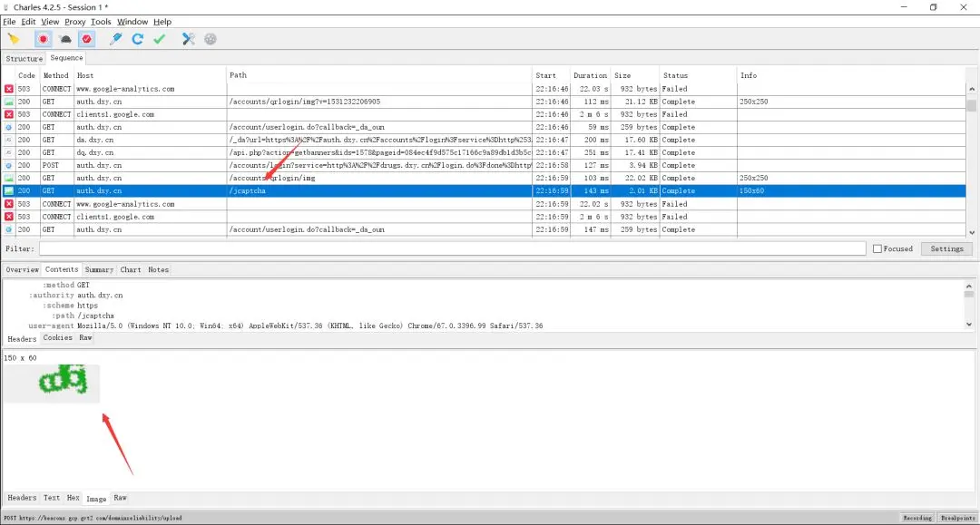Open the View menu
Viewport: 980px width, 525px height.
[50, 21]
